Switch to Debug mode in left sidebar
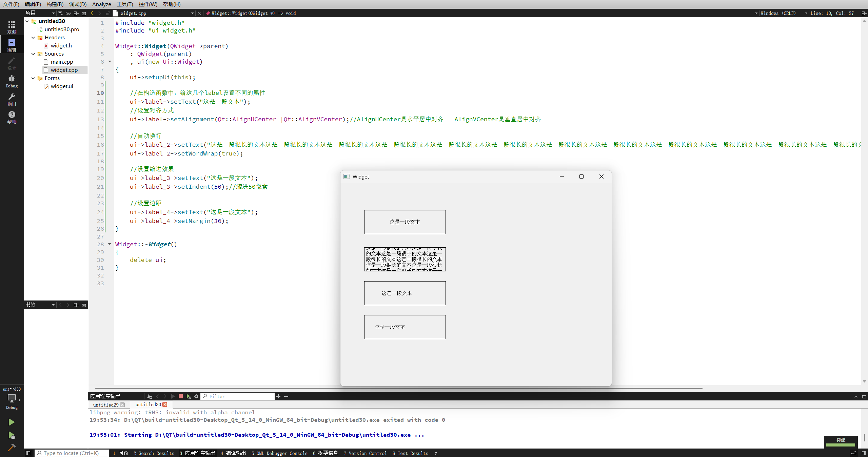Image resolution: width=868 pixels, height=457 pixels. click(12, 81)
